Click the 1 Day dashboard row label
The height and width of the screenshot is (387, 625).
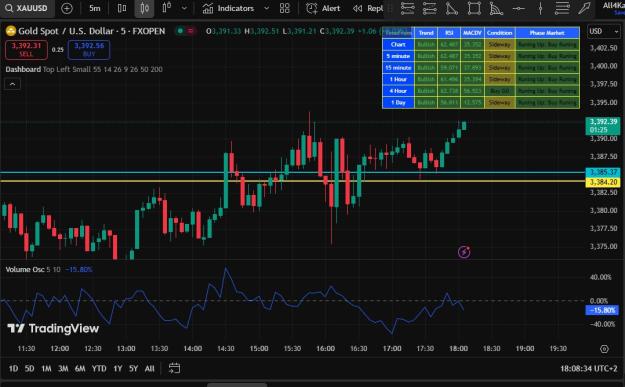point(398,102)
